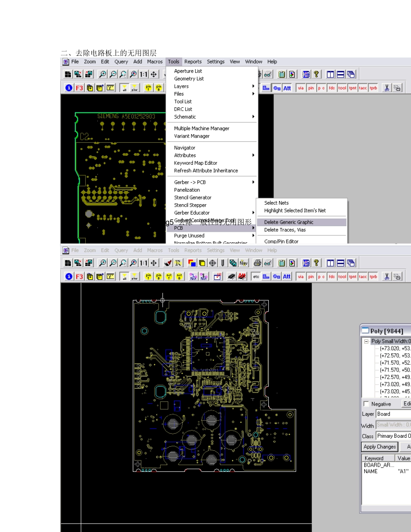Toggle the 'taoc' filter in lower window toolbar
Screen dimensions: 411x532
[x=363, y=276]
